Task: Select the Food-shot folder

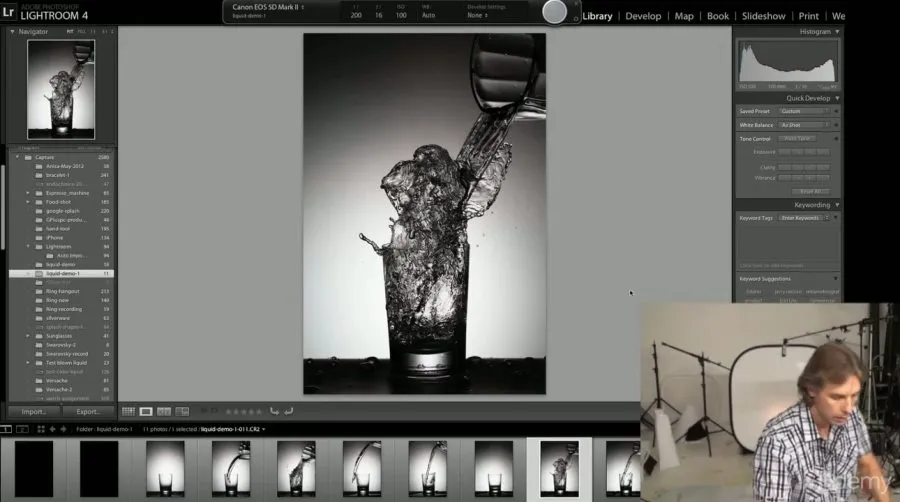Action: (x=58, y=202)
